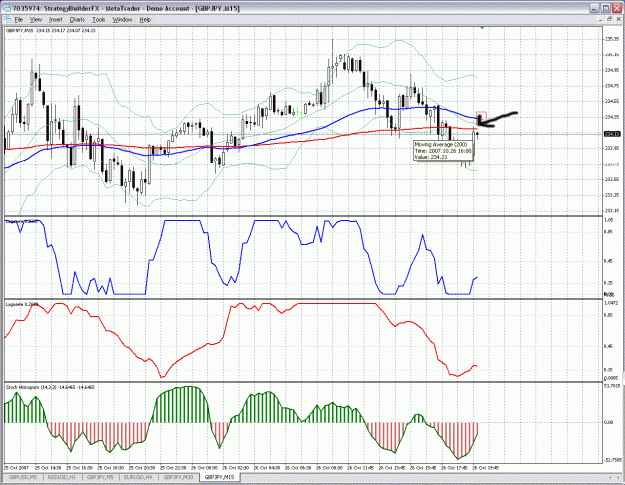Image resolution: width=625 pixels, height=485 pixels.
Task: Click the MetaTrader application icon in title bar
Action: (x=7, y=8)
